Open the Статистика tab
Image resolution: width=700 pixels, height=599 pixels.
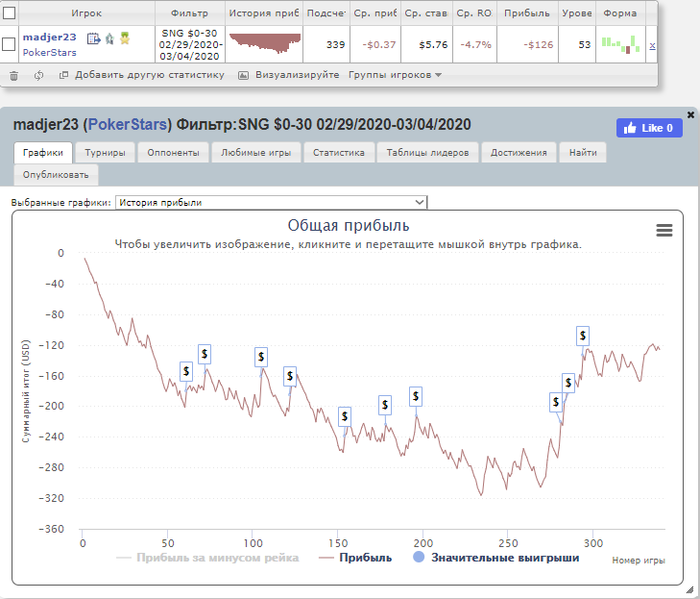[x=339, y=153]
